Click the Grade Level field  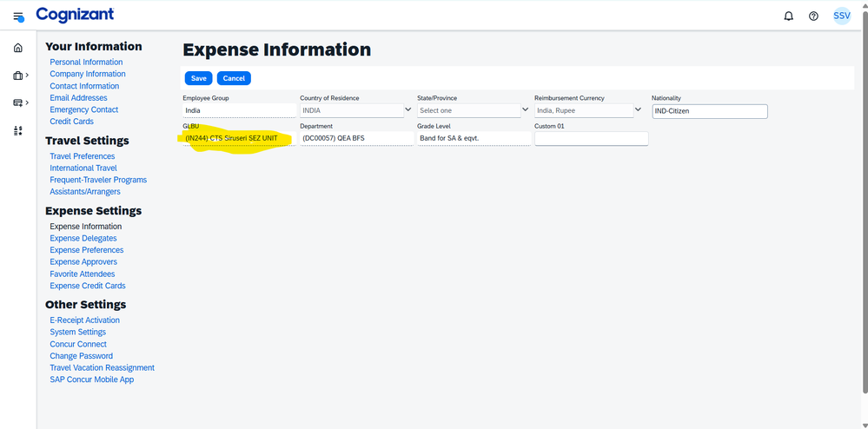(x=474, y=138)
